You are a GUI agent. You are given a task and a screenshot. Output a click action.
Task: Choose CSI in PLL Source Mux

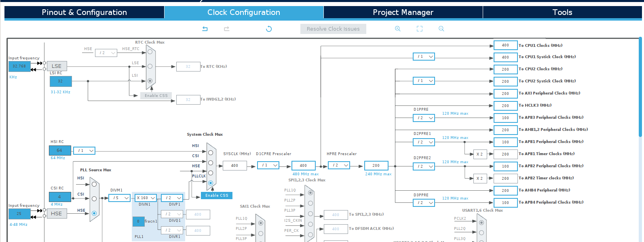click(x=94, y=199)
